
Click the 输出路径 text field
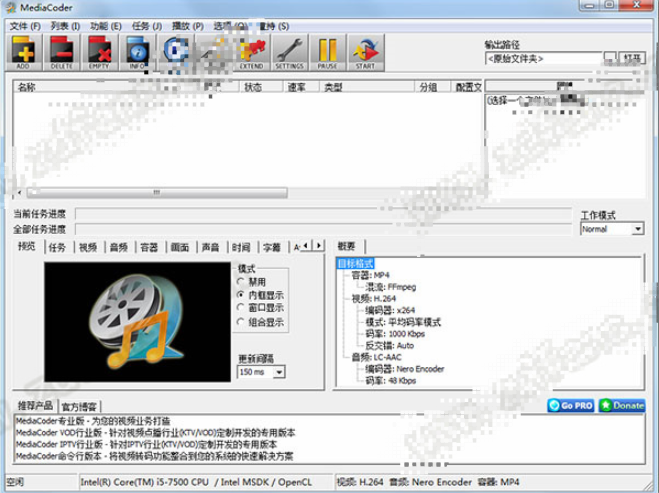[x=544, y=58]
